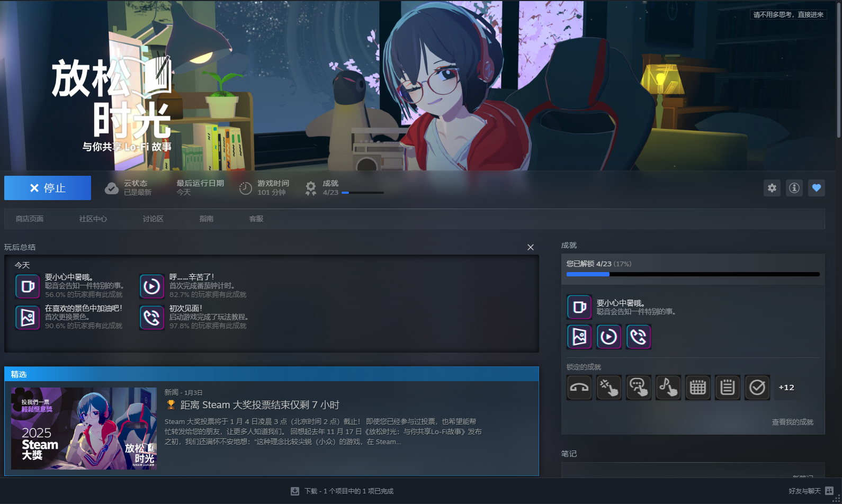
Task: Toggle the favorite heart icon
Action: (x=817, y=188)
